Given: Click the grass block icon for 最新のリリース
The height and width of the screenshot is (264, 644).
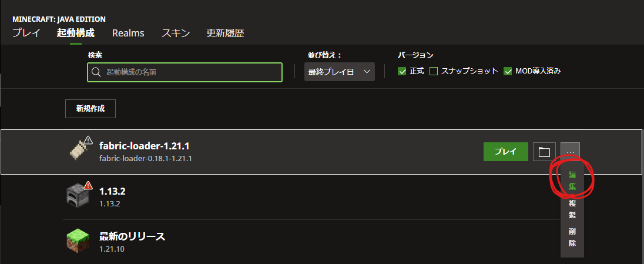Looking at the screenshot, I should pyautogui.click(x=78, y=241).
